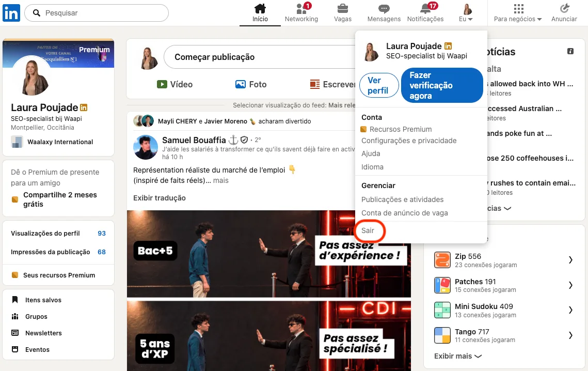Open the Notificações bell icon

click(425, 8)
